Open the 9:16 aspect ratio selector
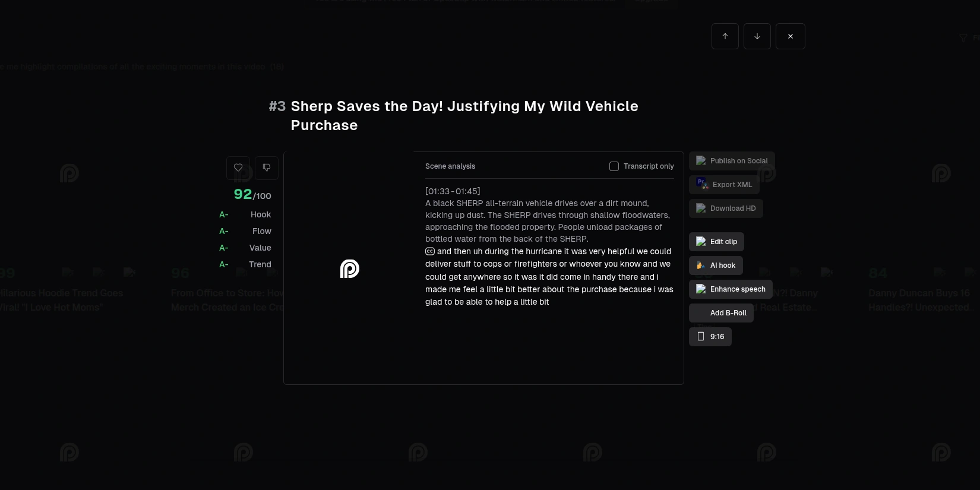The height and width of the screenshot is (490, 980). click(710, 337)
